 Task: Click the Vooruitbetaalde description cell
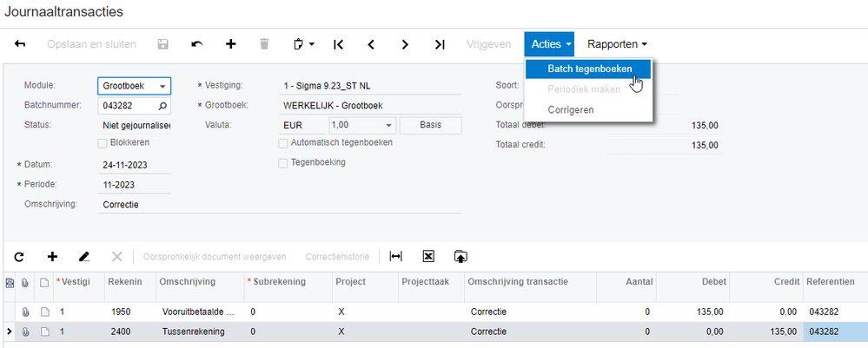(x=199, y=312)
